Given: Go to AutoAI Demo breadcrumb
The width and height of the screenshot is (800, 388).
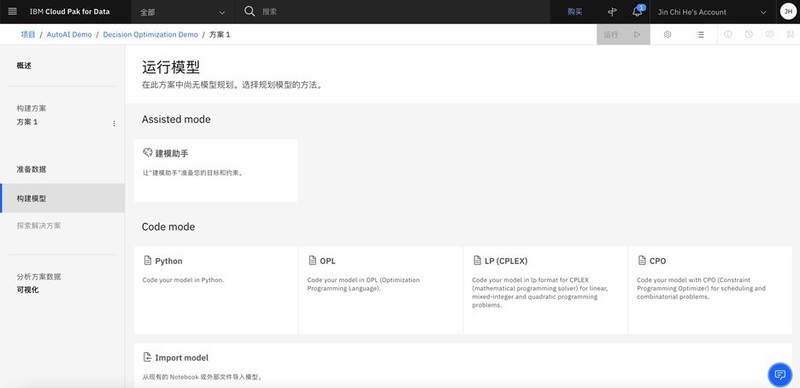Looking at the screenshot, I should [69, 35].
